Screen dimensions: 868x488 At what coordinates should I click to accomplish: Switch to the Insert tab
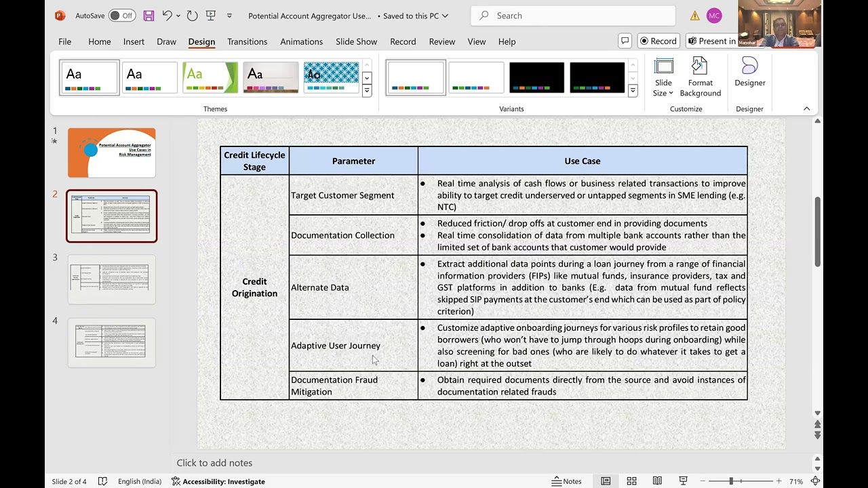tap(134, 41)
